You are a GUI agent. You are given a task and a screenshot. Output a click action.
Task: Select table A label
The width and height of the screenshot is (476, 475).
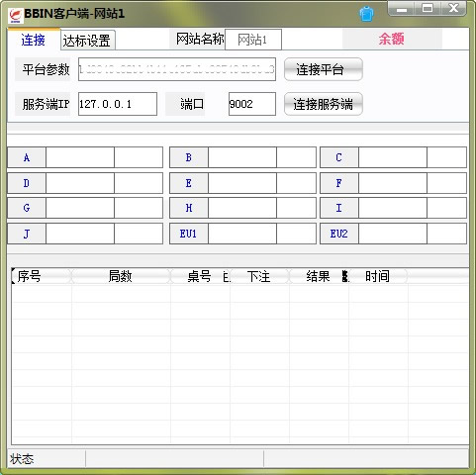(27, 157)
